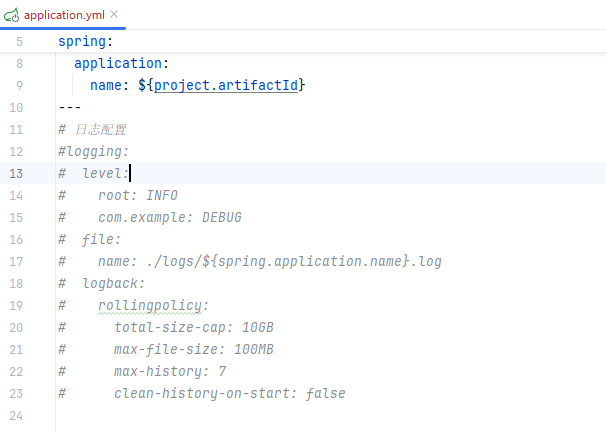Click the '# 日志配置' comment line
Screen dimensions: 606x432
[x=93, y=130]
